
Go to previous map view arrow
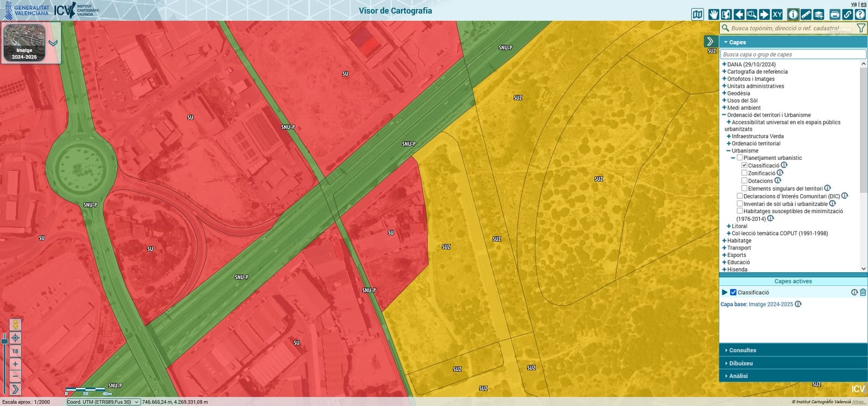pyautogui.click(x=739, y=14)
